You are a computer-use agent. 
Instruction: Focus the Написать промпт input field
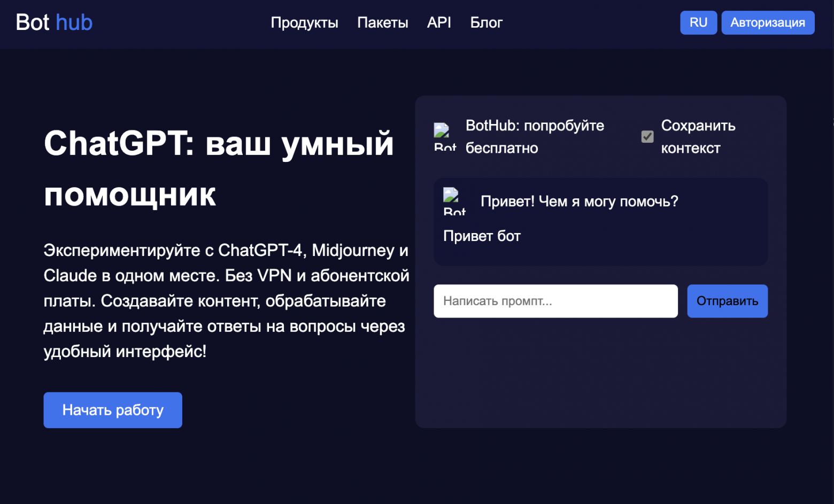point(555,301)
